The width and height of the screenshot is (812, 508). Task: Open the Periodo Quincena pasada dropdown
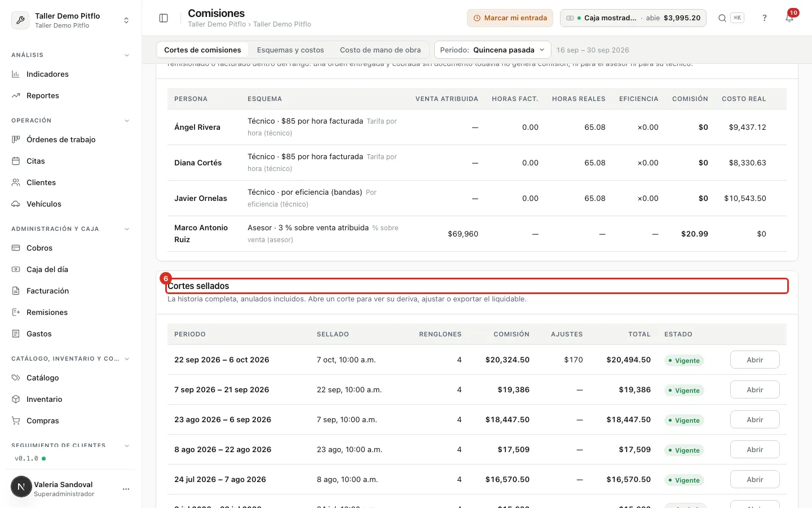(x=493, y=50)
